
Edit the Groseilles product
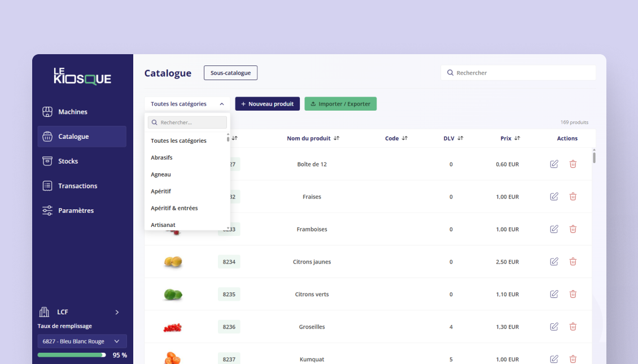pos(554,327)
